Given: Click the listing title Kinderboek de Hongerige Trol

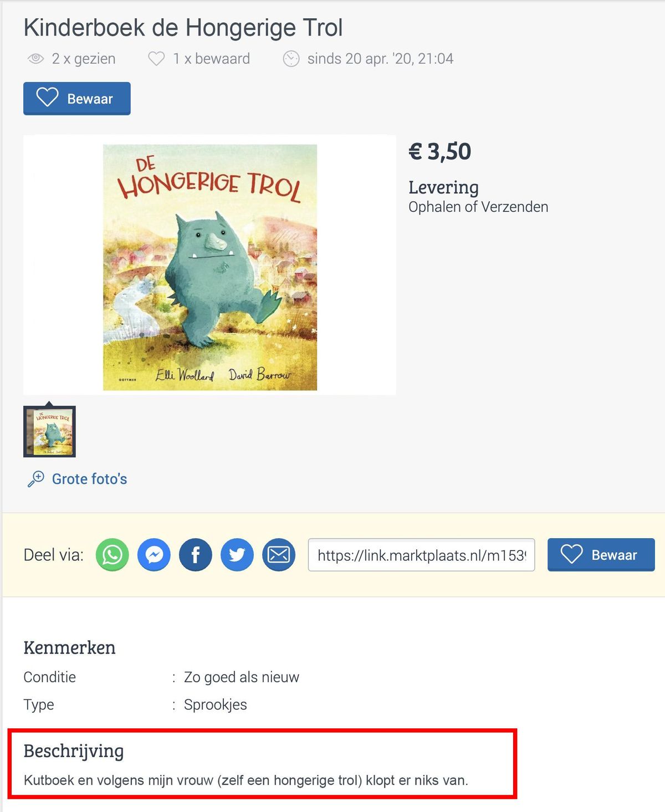Looking at the screenshot, I should (183, 28).
